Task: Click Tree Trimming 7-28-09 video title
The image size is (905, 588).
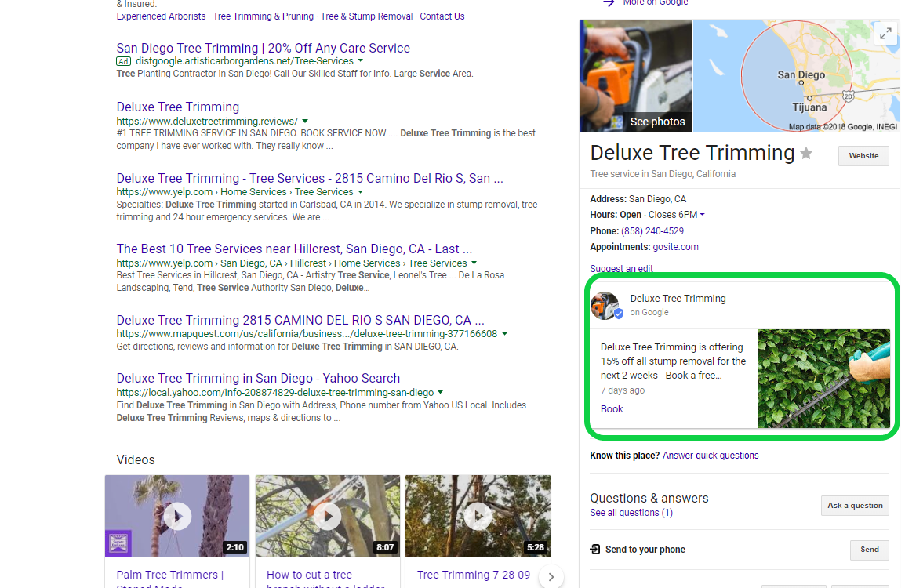Action: 473,575
